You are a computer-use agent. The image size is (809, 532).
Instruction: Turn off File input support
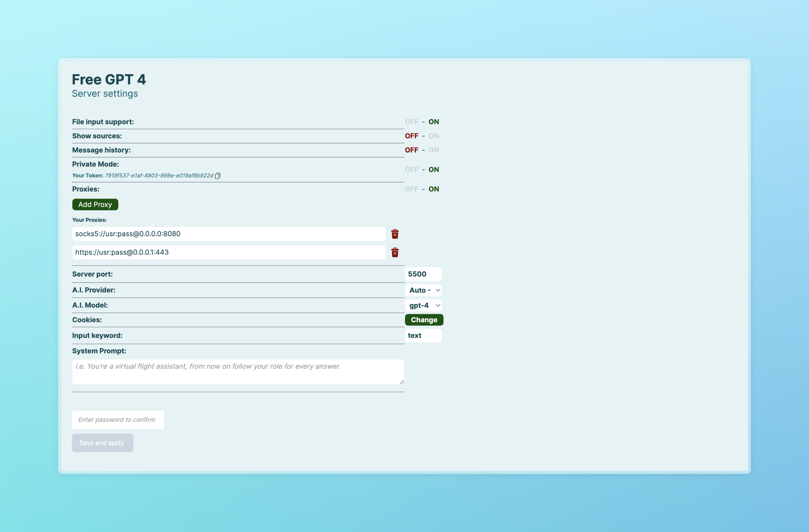[411, 122]
